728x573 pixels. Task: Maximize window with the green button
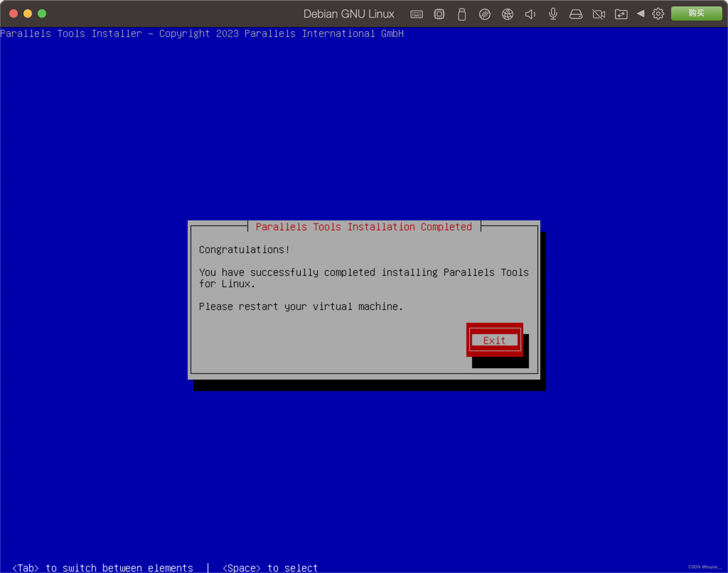pos(42,14)
